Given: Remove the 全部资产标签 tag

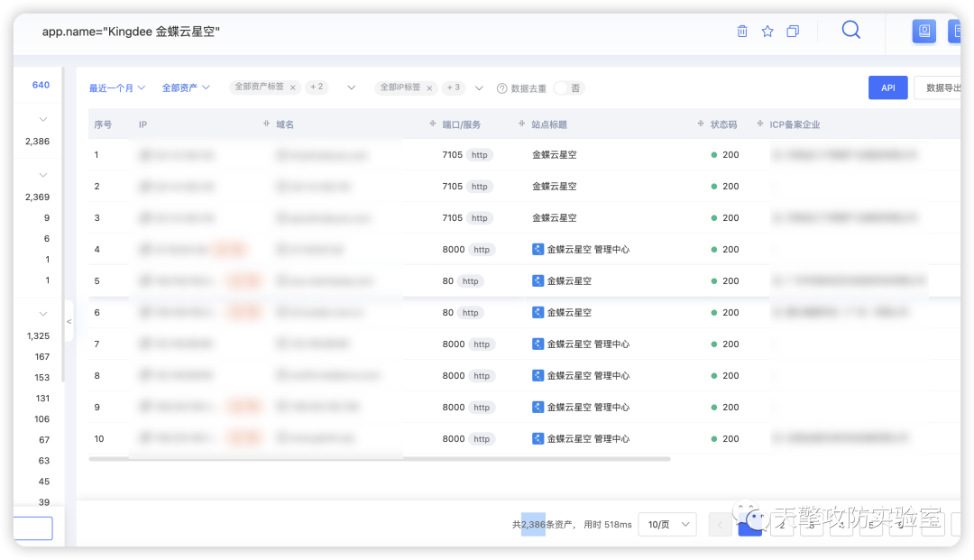Looking at the screenshot, I should (292, 87).
